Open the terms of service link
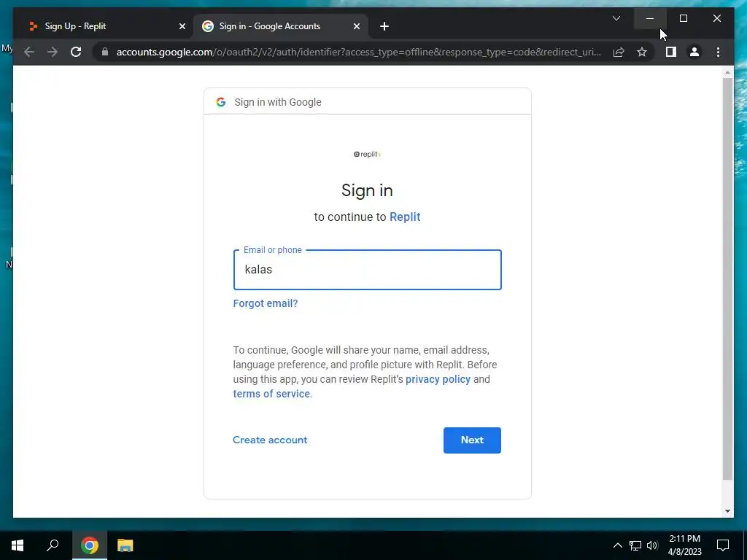747x560 pixels. (271, 394)
